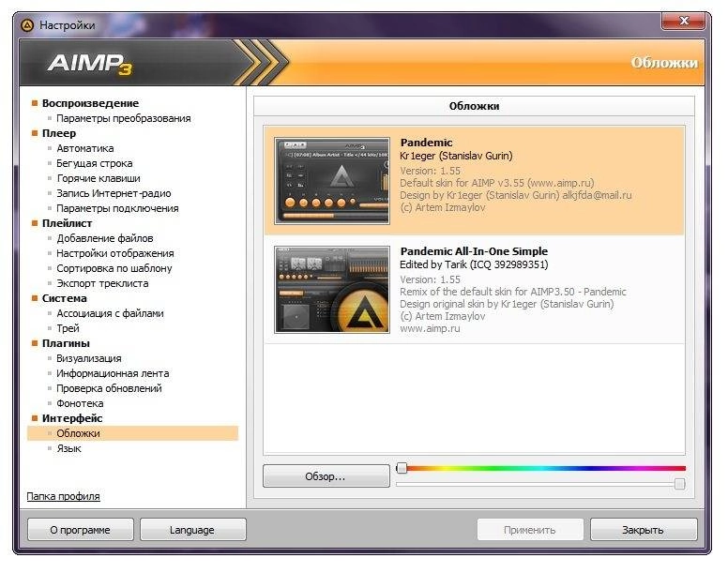Select the Фонотека page

pos(80,403)
